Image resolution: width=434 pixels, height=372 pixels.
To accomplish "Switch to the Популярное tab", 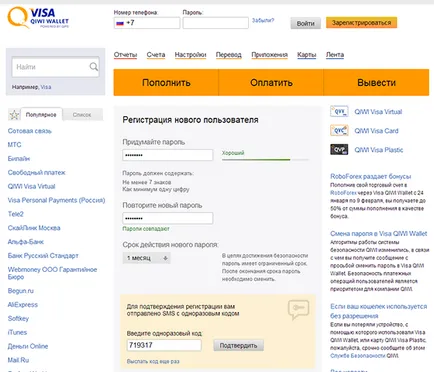I will click(41, 115).
